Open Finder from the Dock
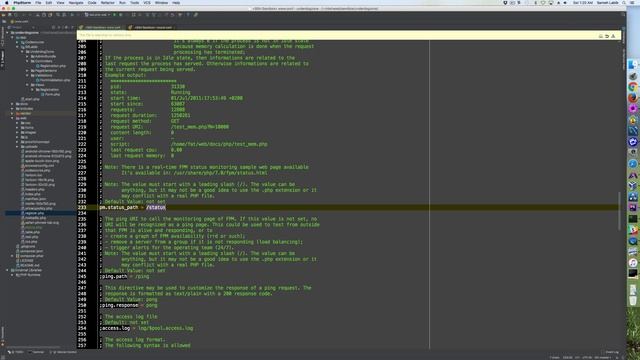Viewport: 640px width, 360px height. (x=633, y=64)
